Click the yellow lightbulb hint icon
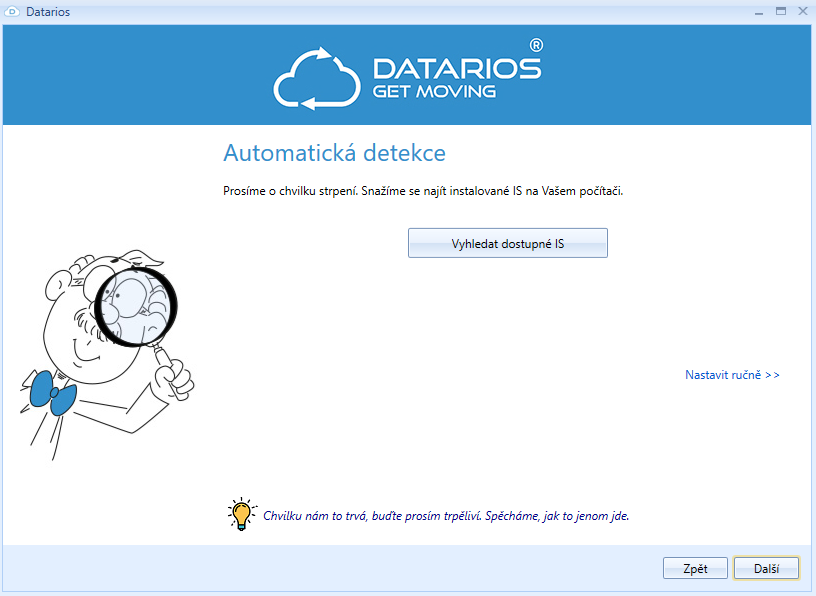 pos(241,514)
